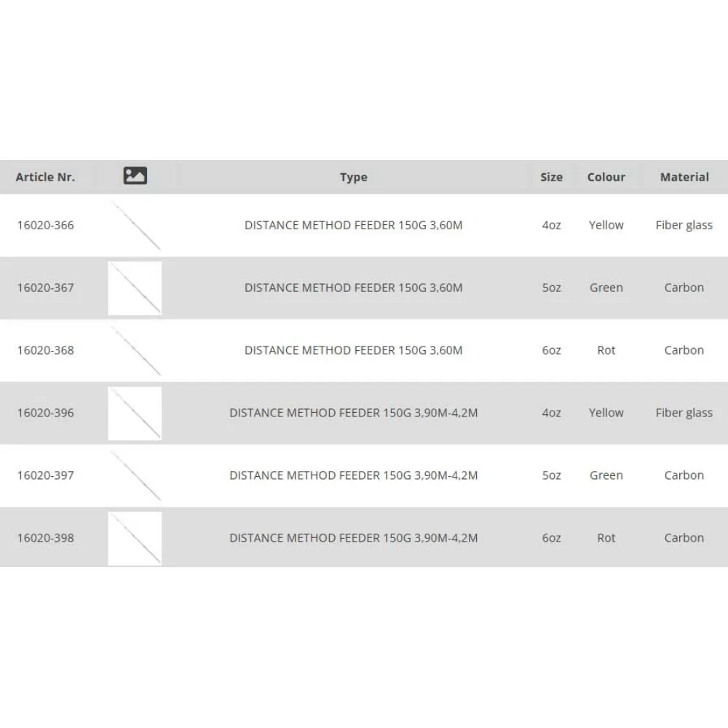The width and height of the screenshot is (728, 728).
Task: Click the Size column header
Action: pos(552,177)
